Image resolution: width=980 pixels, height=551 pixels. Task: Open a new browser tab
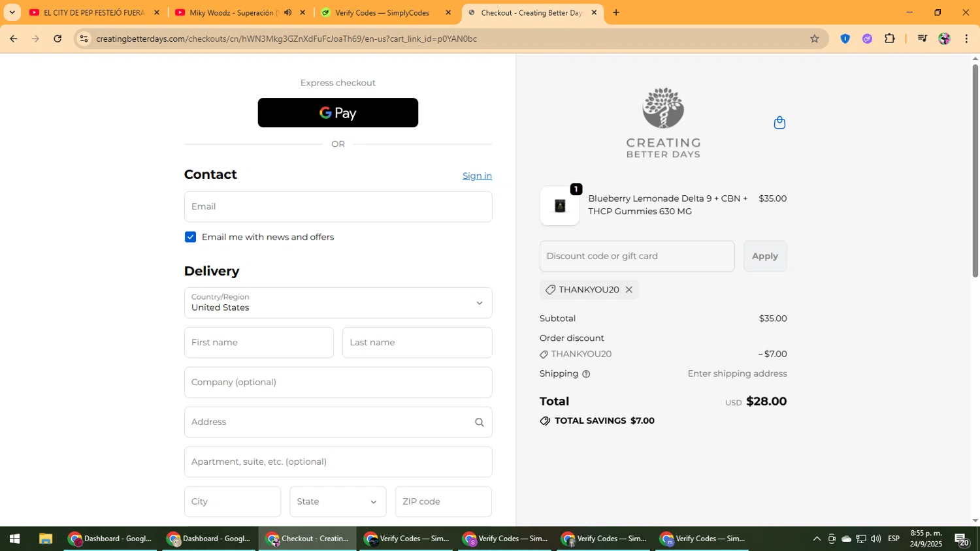tap(615, 12)
